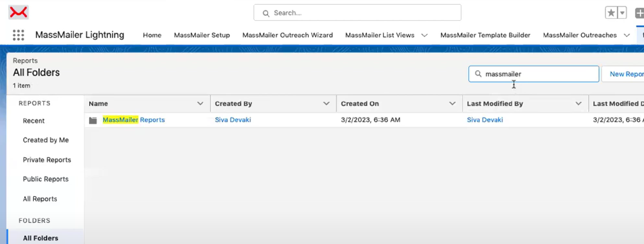Image resolution: width=644 pixels, height=244 pixels.
Task: Open MassMailer Template Builder tab
Action: (x=485, y=35)
